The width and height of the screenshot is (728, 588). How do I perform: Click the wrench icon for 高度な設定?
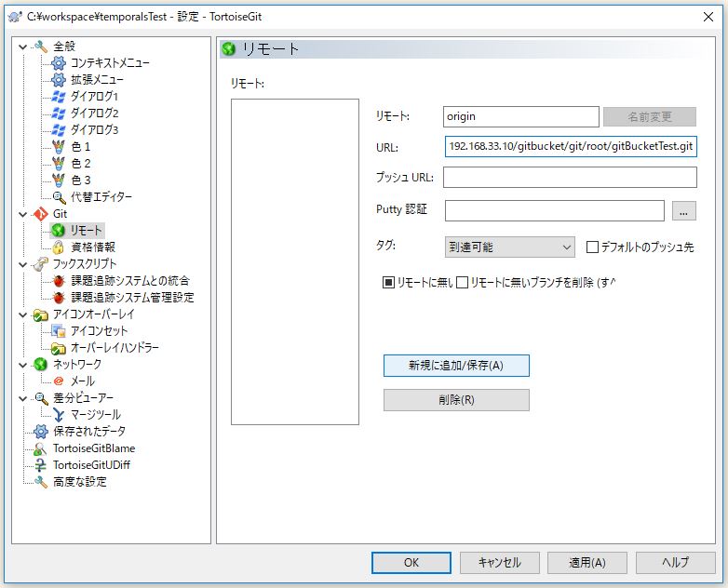coord(41,482)
